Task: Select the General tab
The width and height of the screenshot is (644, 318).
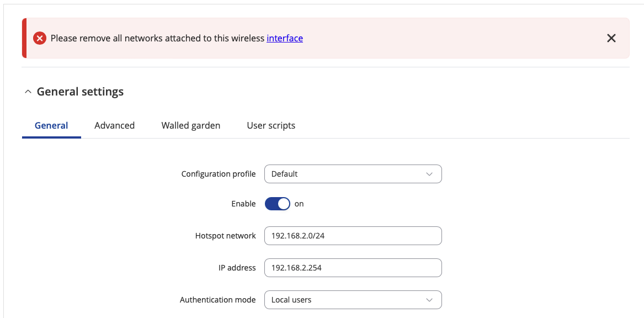Action: point(51,125)
